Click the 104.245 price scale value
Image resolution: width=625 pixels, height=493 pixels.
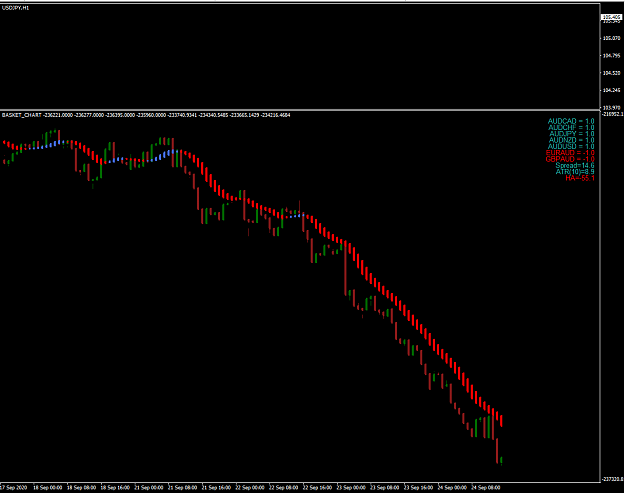click(x=612, y=90)
